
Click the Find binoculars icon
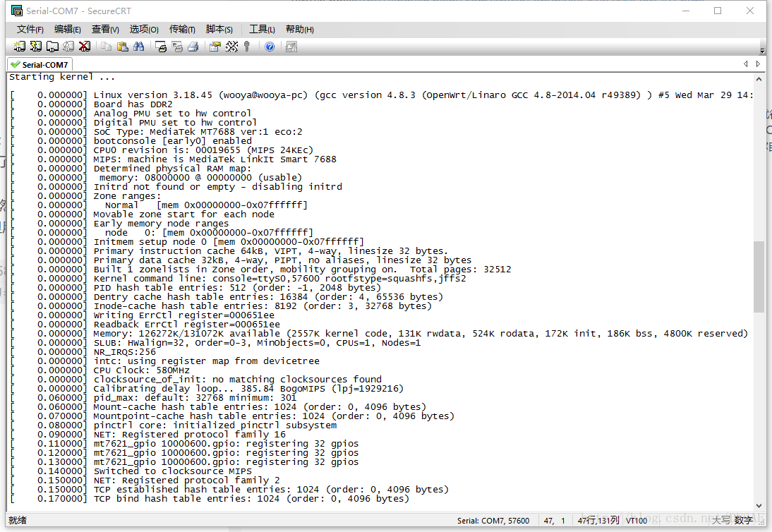pos(139,47)
